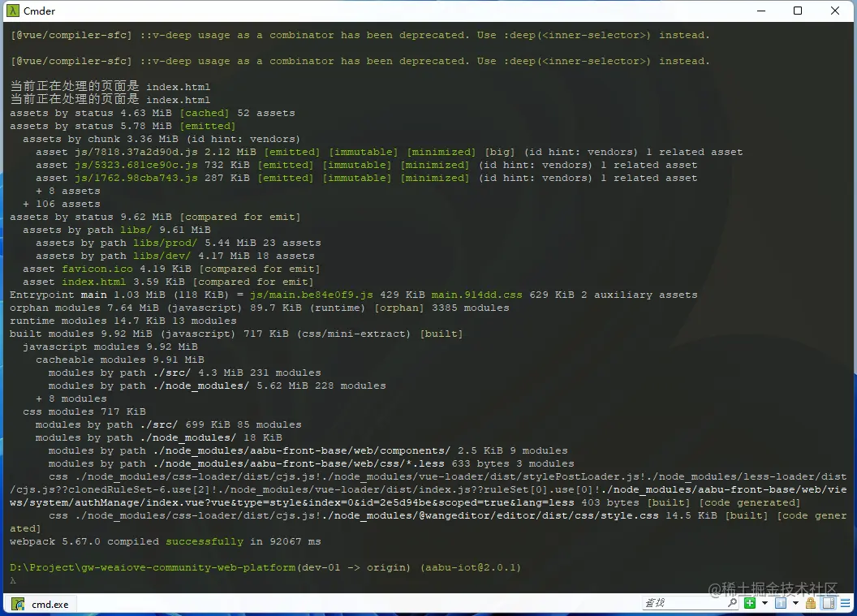The width and height of the screenshot is (857, 616).
Task: Click the active console number 1 icon
Action: coord(781,603)
